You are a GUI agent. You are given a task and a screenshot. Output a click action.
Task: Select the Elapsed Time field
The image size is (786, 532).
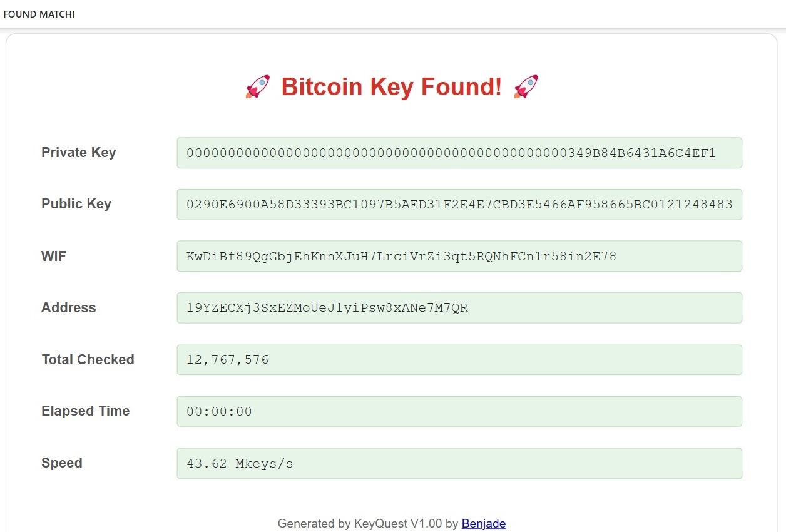[459, 411]
